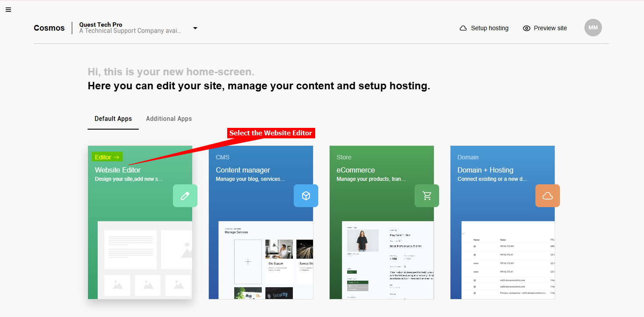Expand the Quest Tech Pro site dropdown arrow
Viewport: 644px width, 317px height.
click(195, 28)
